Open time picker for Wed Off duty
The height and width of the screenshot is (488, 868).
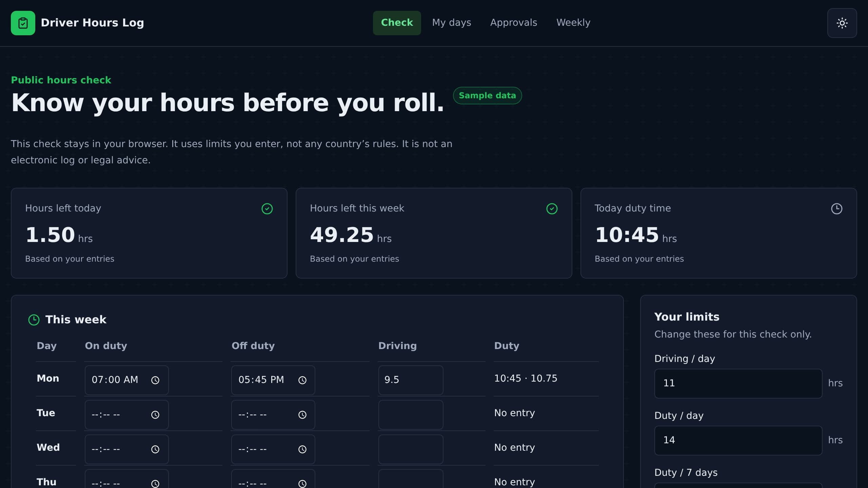[x=302, y=449]
